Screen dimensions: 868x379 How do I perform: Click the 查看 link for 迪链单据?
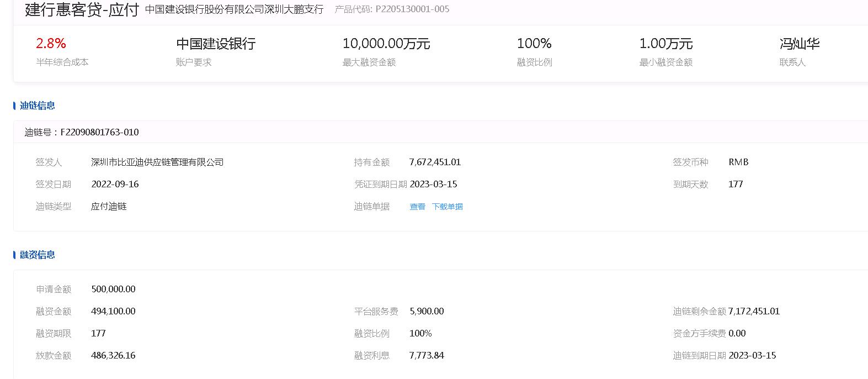pyautogui.click(x=417, y=207)
